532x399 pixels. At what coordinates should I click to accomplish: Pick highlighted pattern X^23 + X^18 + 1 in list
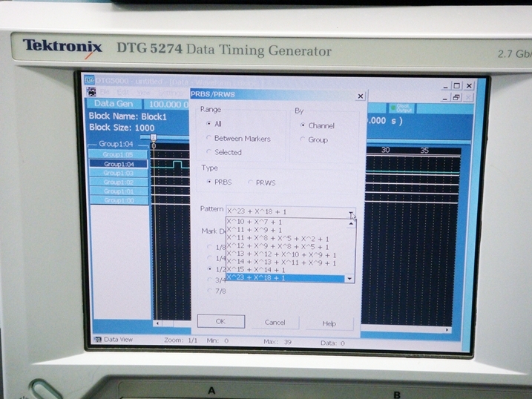coord(286,278)
